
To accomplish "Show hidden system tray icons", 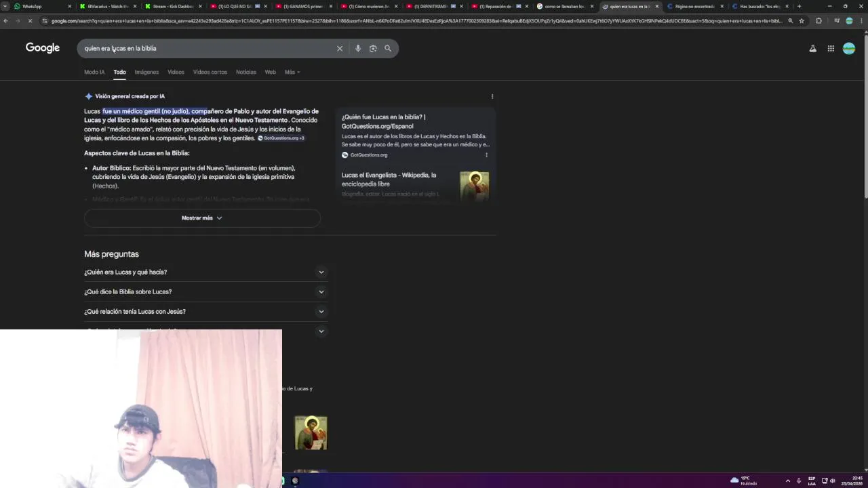I will click(x=787, y=481).
